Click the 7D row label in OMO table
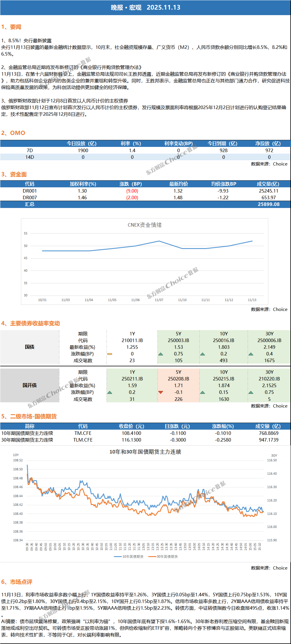Screen dimensions: 291x644 tap(30, 150)
